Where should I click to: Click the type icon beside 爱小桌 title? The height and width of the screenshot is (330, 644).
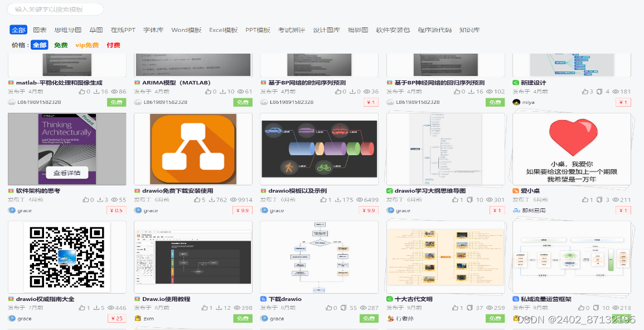click(516, 191)
